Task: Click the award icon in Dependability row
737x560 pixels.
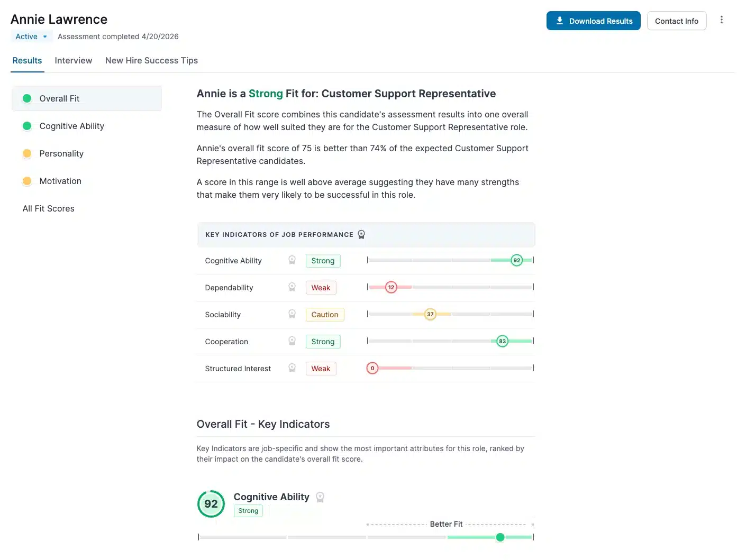Action: [292, 287]
